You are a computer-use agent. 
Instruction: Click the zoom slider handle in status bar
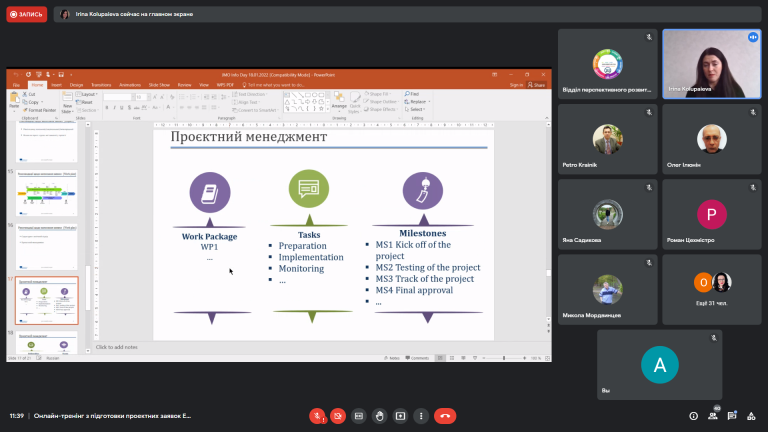504,358
